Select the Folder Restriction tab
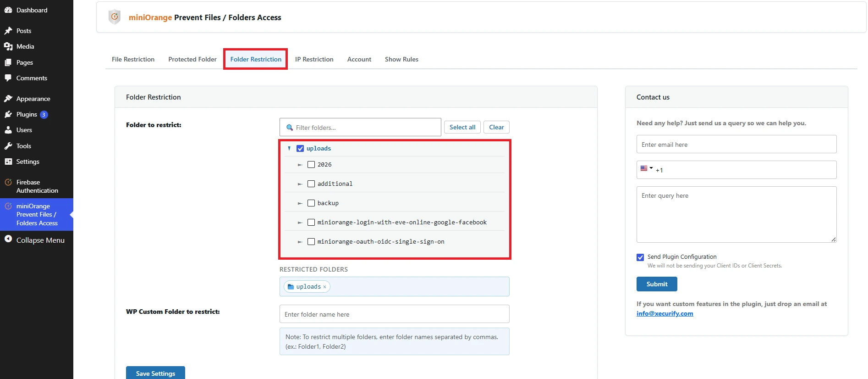The width and height of the screenshot is (868, 379). [256, 59]
